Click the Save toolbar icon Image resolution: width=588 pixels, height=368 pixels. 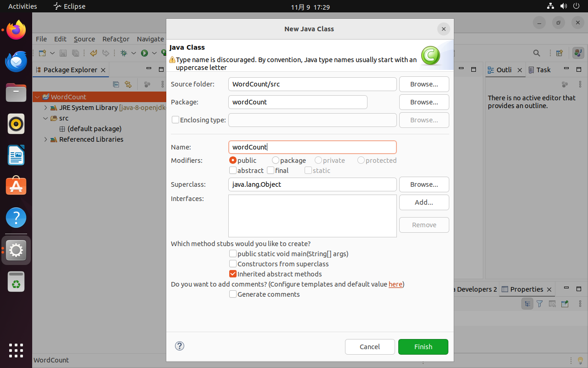point(63,53)
